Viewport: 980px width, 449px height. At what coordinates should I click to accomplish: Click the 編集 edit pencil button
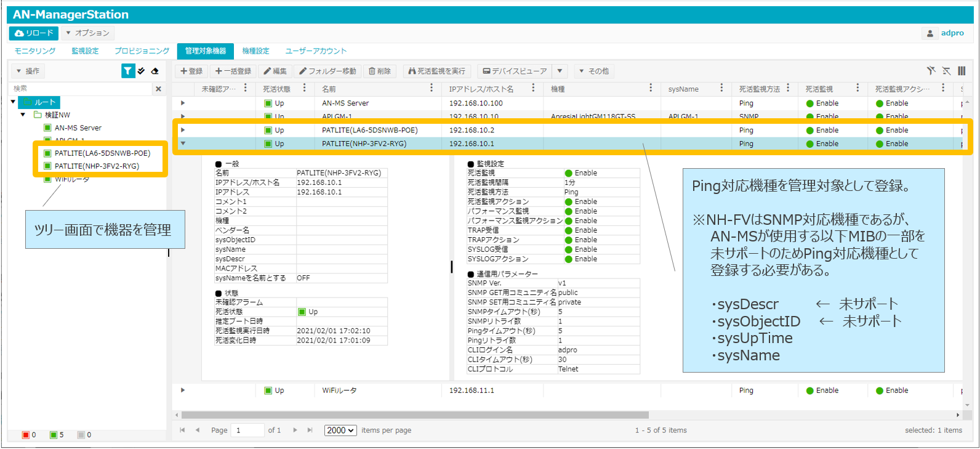pos(275,71)
